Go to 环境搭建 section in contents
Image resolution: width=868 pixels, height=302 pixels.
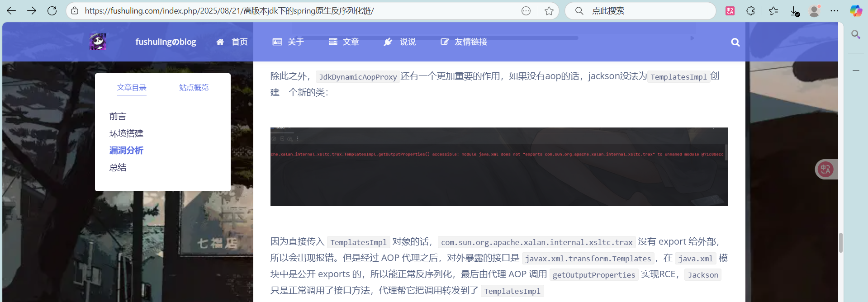coord(126,133)
